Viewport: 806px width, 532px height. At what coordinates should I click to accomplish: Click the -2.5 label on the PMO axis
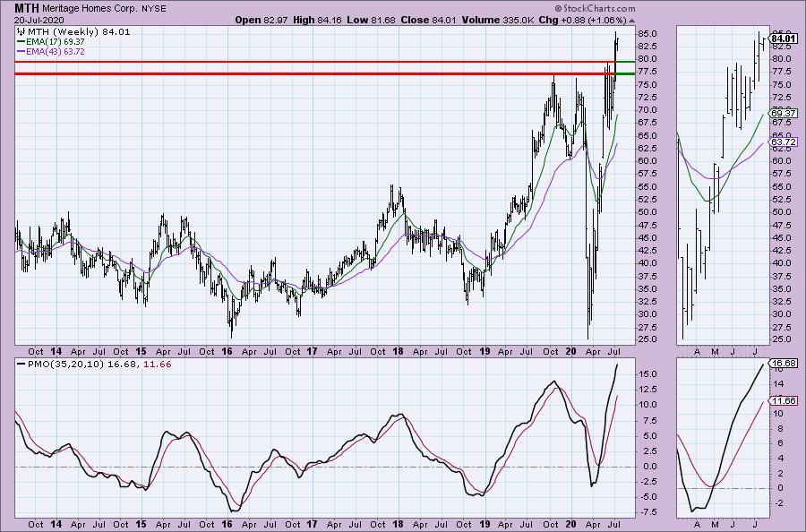click(648, 482)
